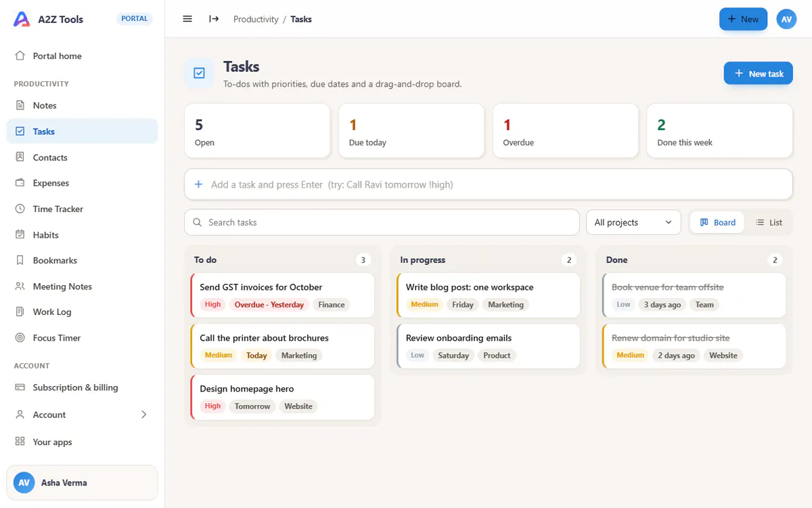The width and height of the screenshot is (812, 508).
Task: Open Focus Timer page
Action: [x=83, y=337]
